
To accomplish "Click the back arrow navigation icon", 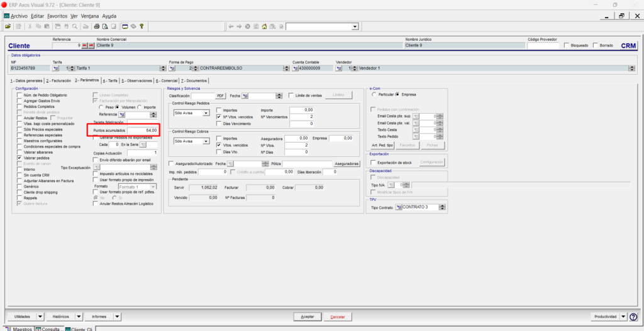I will click(231, 26).
